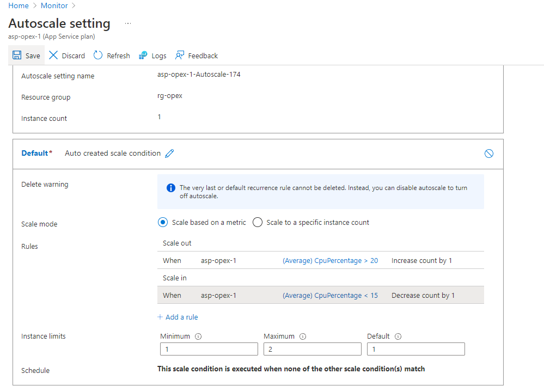The height and width of the screenshot is (392, 544).
Task: Open scale in rule CpuPercentage < 15
Action: (x=331, y=296)
